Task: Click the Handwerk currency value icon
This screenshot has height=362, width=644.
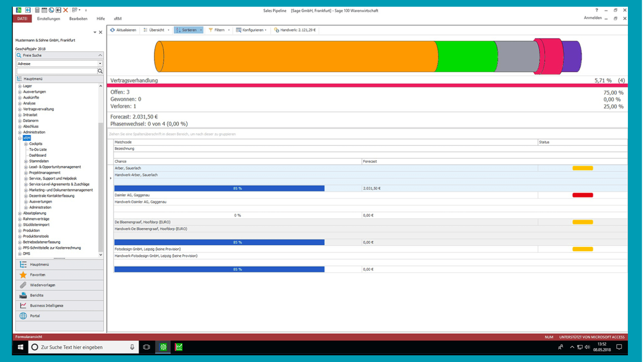Action: pos(276,30)
